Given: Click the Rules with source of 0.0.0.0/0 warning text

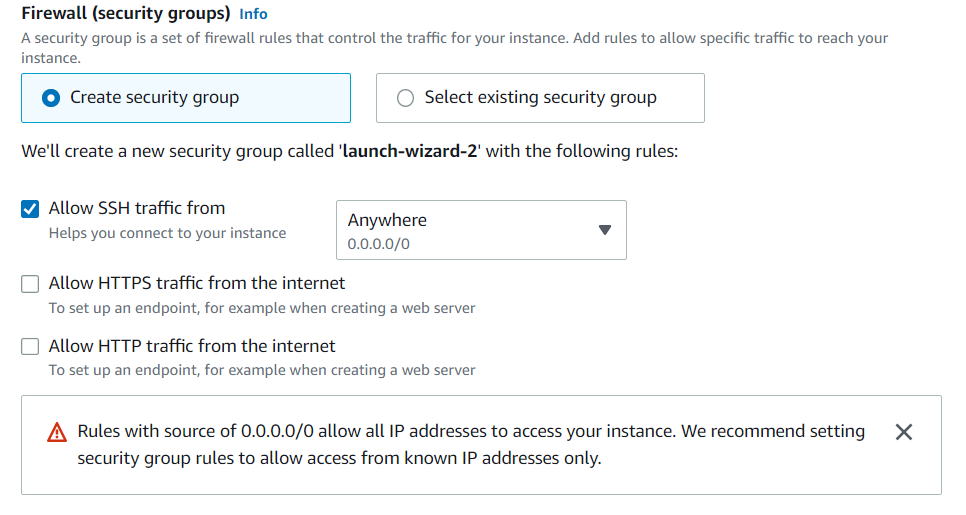Looking at the screenshot, I should [x=471, y=444].
